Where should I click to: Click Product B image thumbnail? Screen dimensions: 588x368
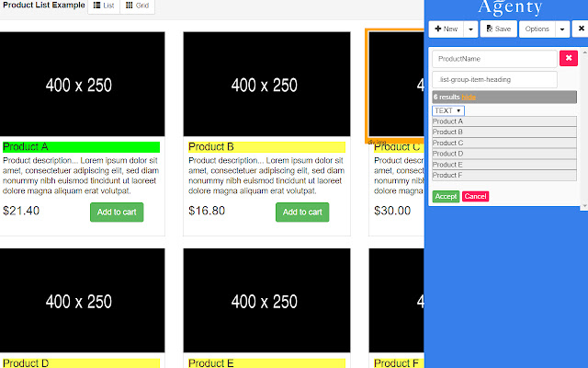266,84
